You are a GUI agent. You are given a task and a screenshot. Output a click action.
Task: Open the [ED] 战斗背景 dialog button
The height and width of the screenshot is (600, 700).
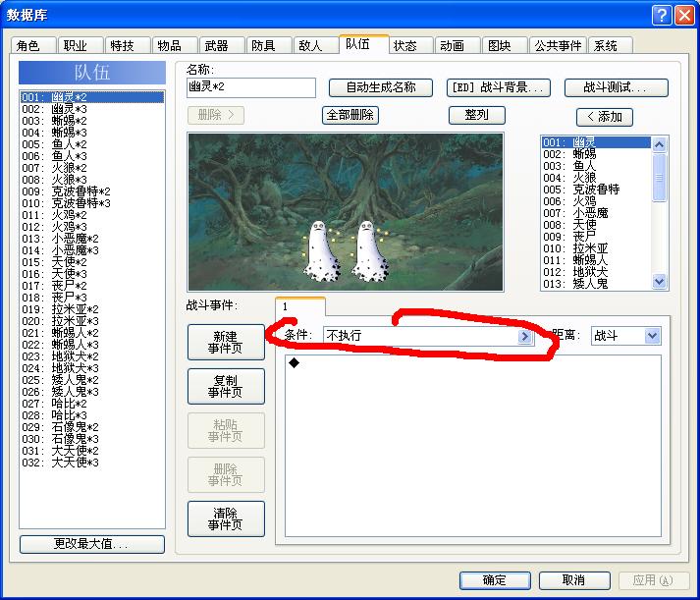point(498,87)
